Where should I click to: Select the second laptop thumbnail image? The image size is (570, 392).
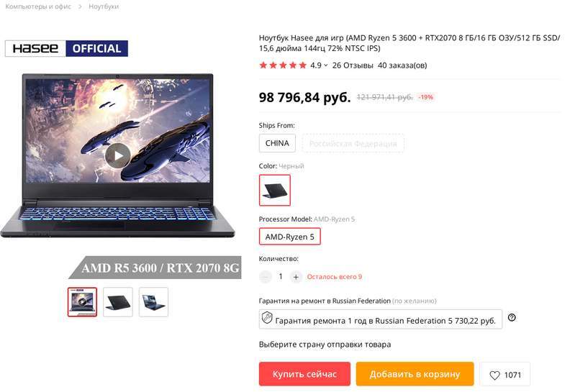(118, 302)
